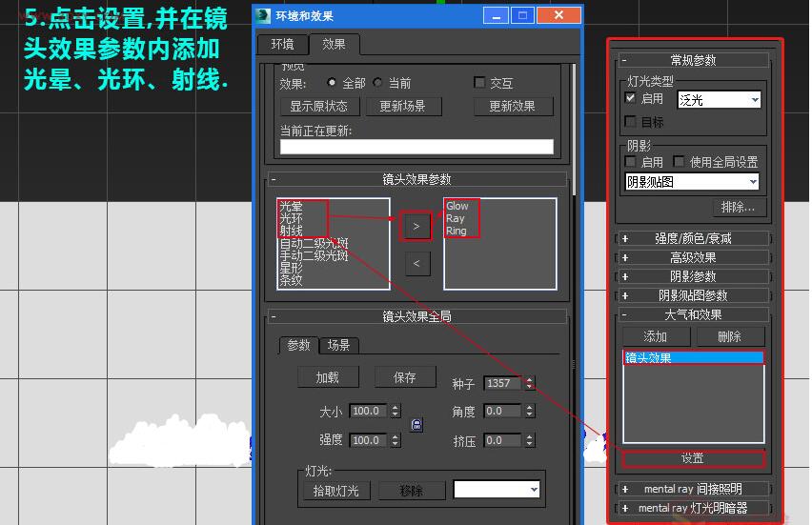Image resolution: width=812 pixels, height=525 pixels.
Task: Select 星形 in the effects list
Action: point(291,268)
